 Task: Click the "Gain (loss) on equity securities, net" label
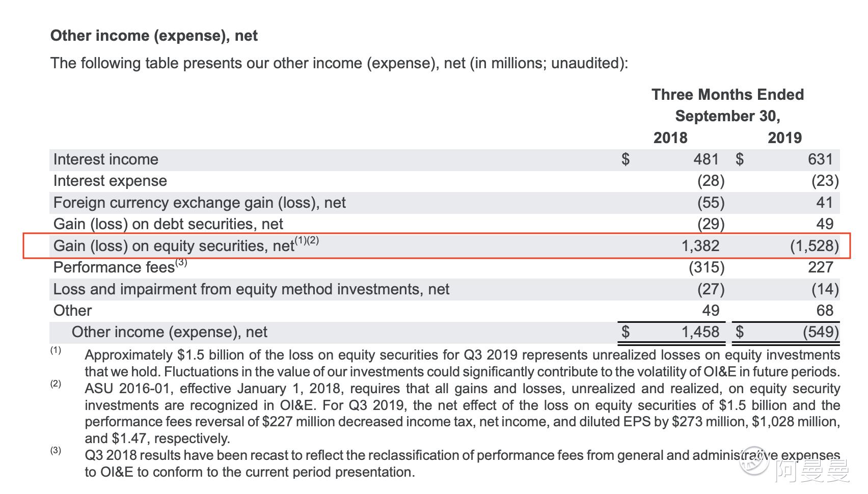tap(174, 246)
